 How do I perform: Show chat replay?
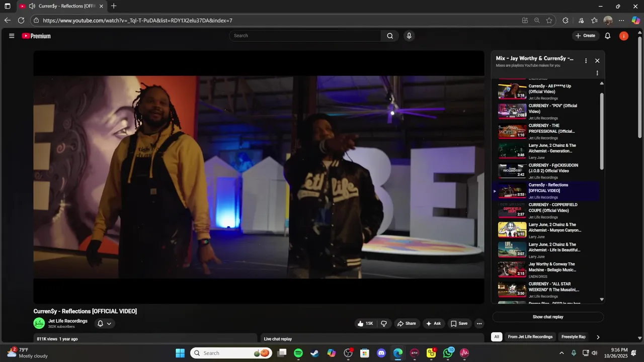[x=548, y=317]
